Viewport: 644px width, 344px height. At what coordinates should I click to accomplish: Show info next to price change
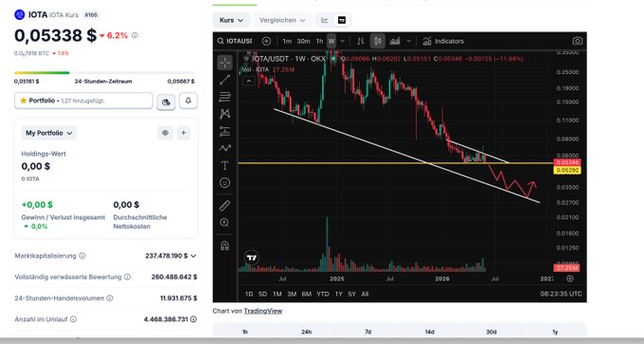point(134,35)
